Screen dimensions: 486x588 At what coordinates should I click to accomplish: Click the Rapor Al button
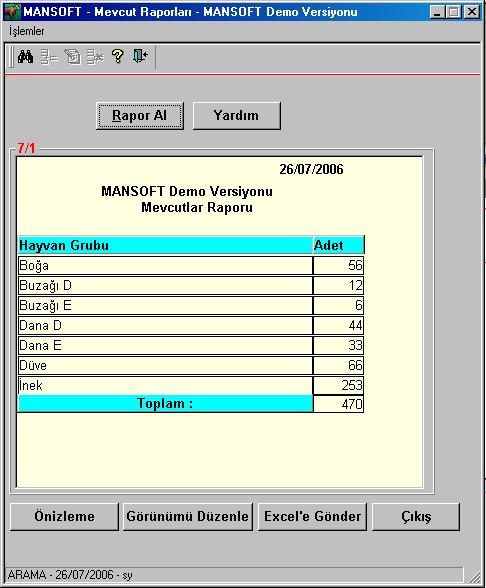point(140,116)
